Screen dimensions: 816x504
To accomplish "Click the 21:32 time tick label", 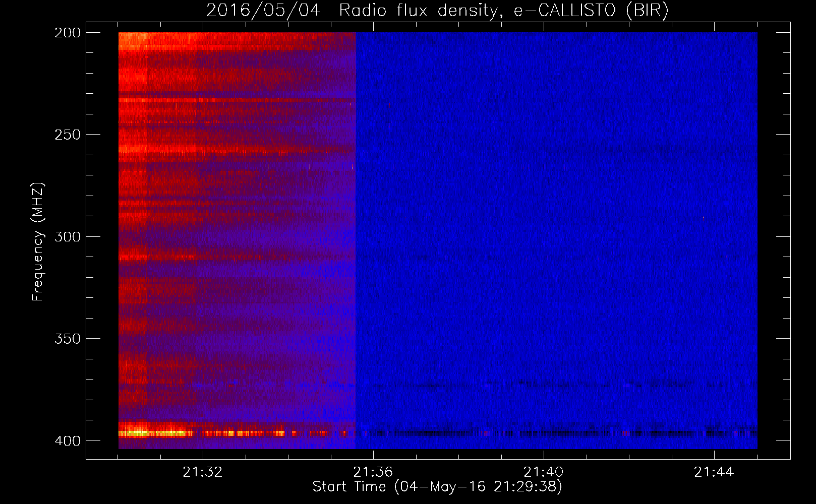I will coord(202,472).
